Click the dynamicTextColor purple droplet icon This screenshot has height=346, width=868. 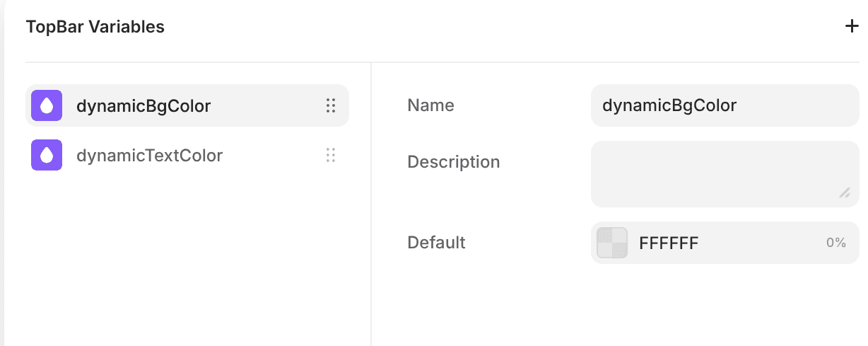coord(47,156)
